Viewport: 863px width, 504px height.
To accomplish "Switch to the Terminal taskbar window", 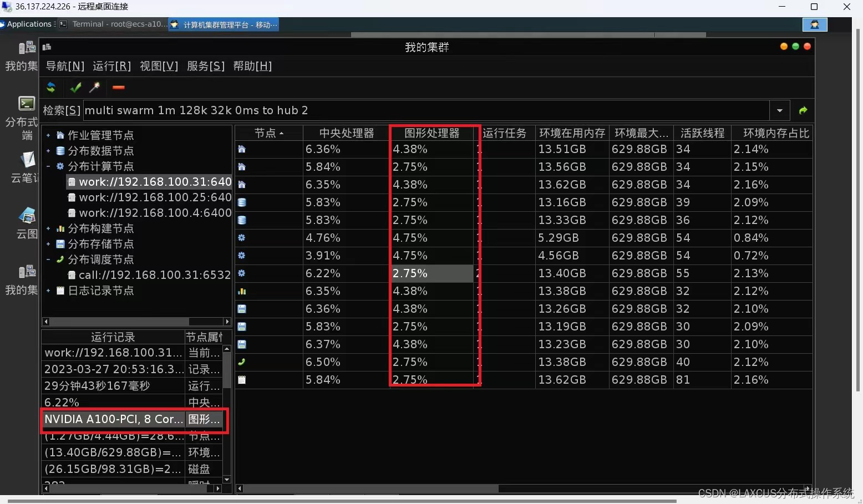I will 113,24.
